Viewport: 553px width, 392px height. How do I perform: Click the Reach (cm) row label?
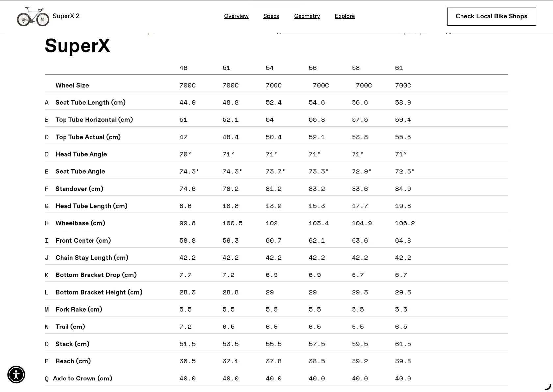point(73,361)
